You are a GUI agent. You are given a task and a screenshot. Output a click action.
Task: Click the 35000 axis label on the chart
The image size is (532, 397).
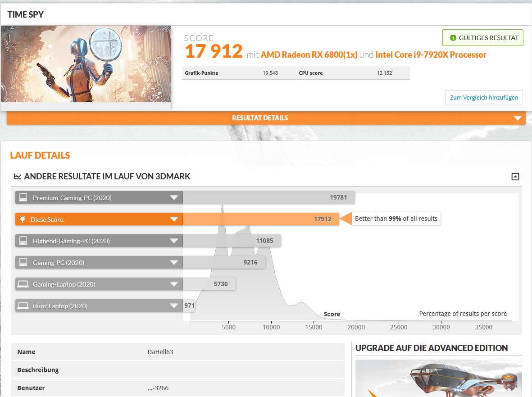(x=483, y=327)
